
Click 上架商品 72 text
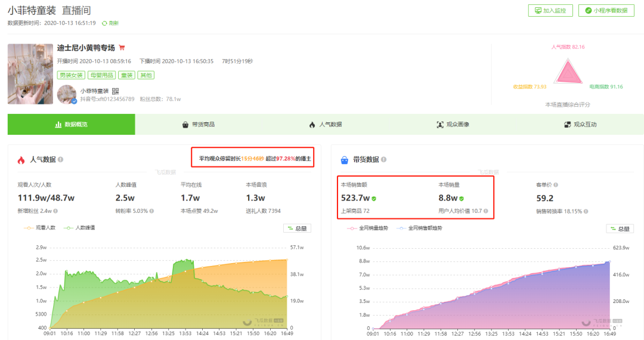coord(355,211)
